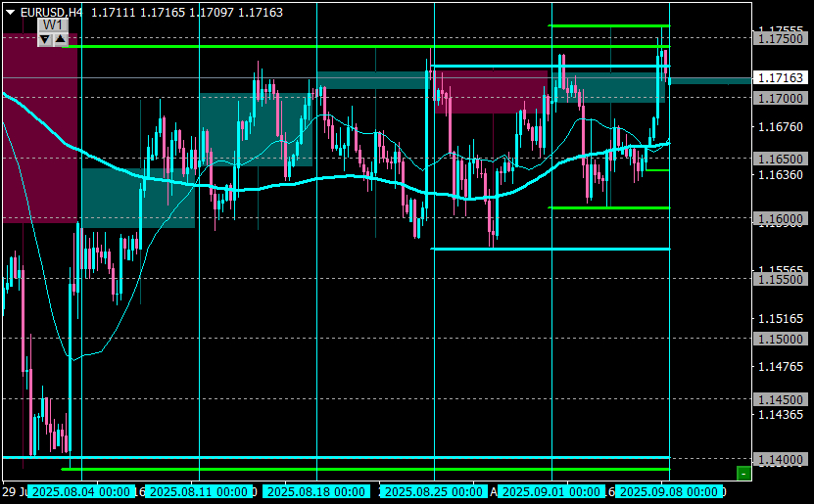Click the 1.16000 price level label
The image size is (814, 504).
[781, 219]
